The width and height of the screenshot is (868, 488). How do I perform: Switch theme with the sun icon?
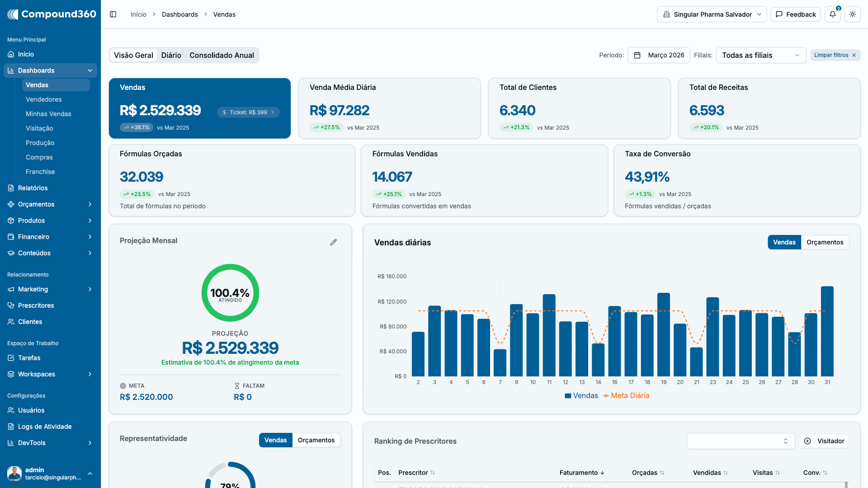[x=853, y=14]
